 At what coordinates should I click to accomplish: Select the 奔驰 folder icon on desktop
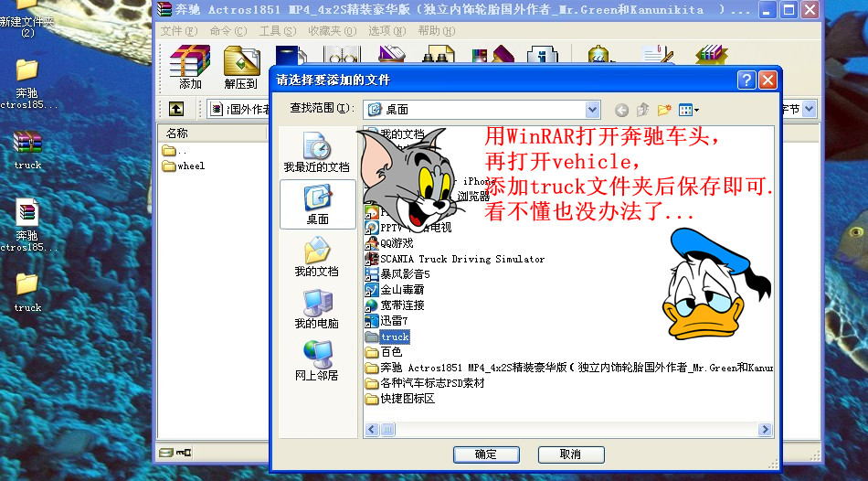coord(26,84)
